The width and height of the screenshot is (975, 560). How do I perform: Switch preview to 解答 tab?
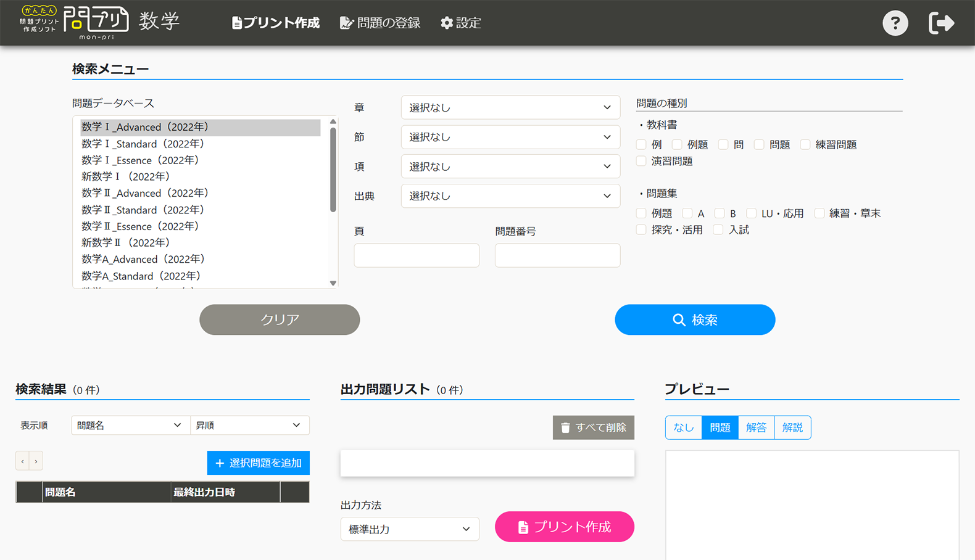[756, 427]
